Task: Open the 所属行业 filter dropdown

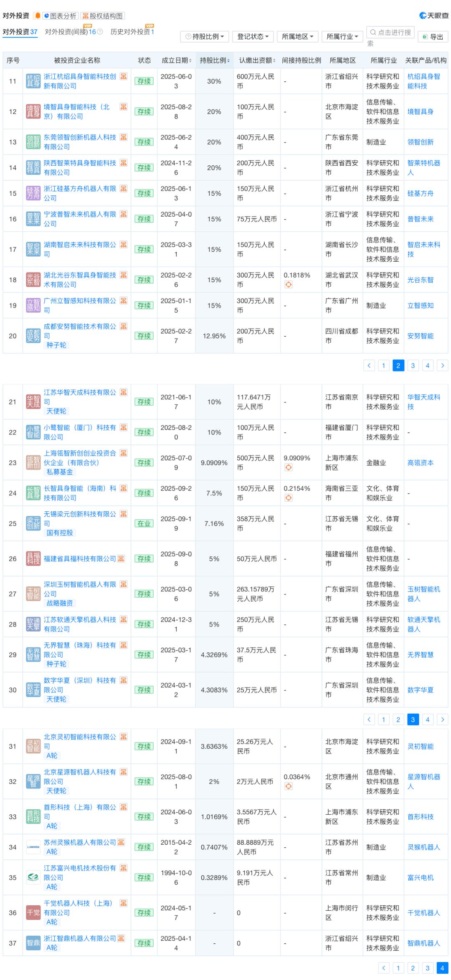Action: tap(342, 37)
